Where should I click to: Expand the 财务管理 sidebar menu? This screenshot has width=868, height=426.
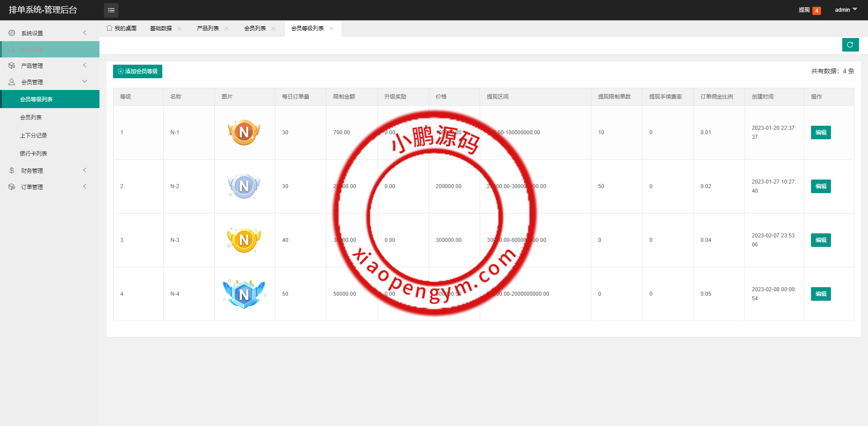[50, 170]
